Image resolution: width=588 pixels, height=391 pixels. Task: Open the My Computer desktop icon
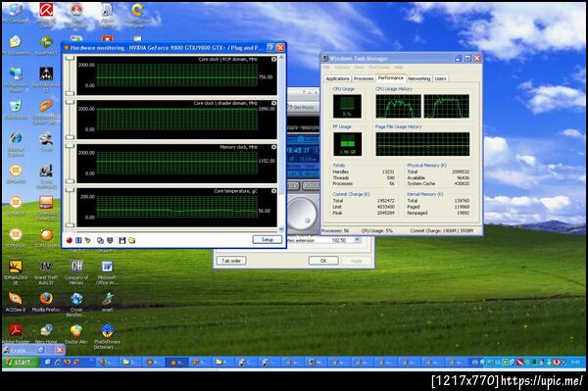tap(16, 13)
